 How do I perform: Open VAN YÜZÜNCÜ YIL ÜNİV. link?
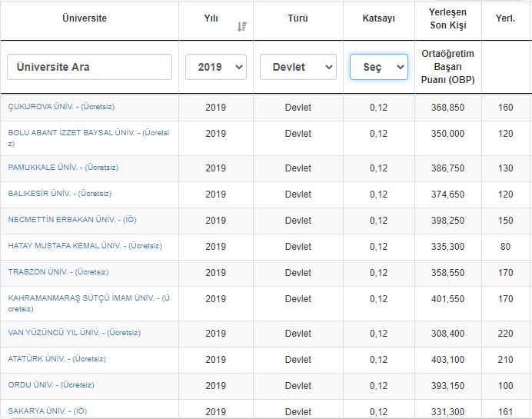[75, 332]
